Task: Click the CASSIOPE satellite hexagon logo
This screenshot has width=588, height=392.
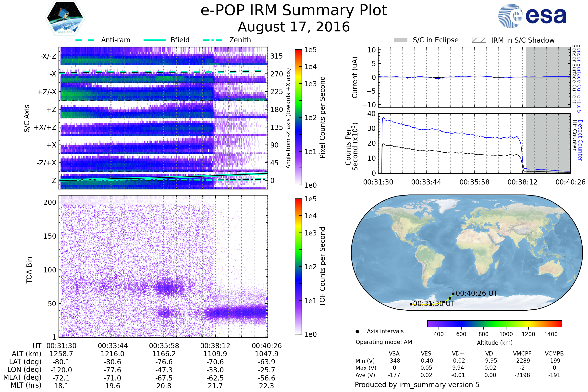Action: click(x=65, y=18)
